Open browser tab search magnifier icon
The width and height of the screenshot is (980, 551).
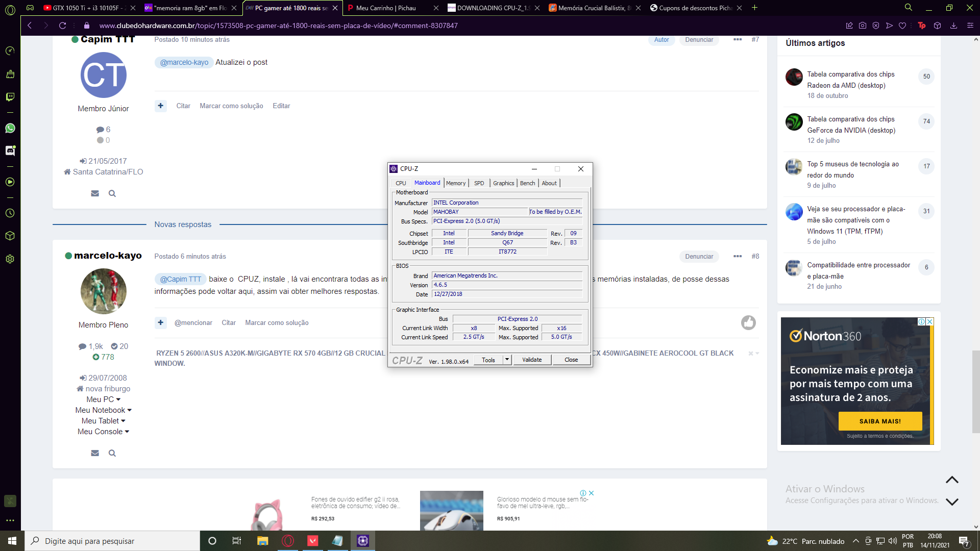[x=909, y=8]
